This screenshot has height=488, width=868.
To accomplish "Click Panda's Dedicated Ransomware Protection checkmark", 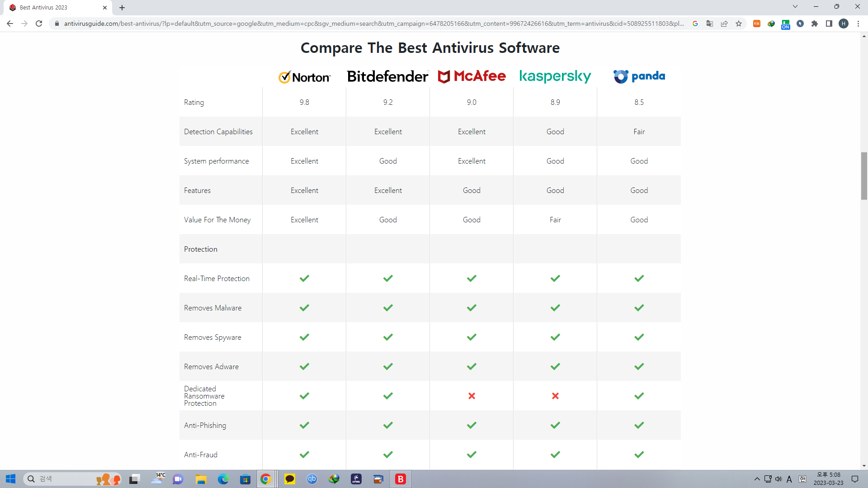I will [639, 396].
